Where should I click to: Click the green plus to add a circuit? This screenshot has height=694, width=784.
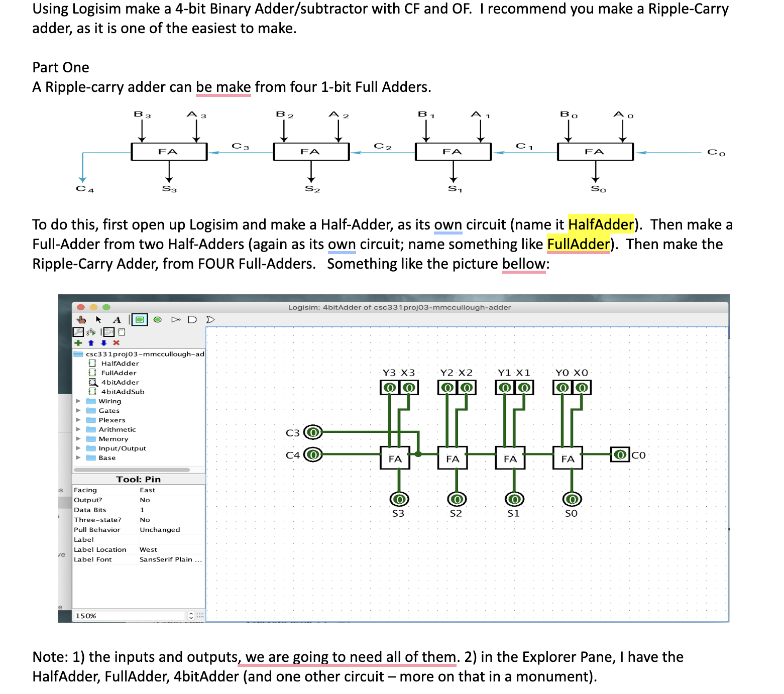click(78, 343)
